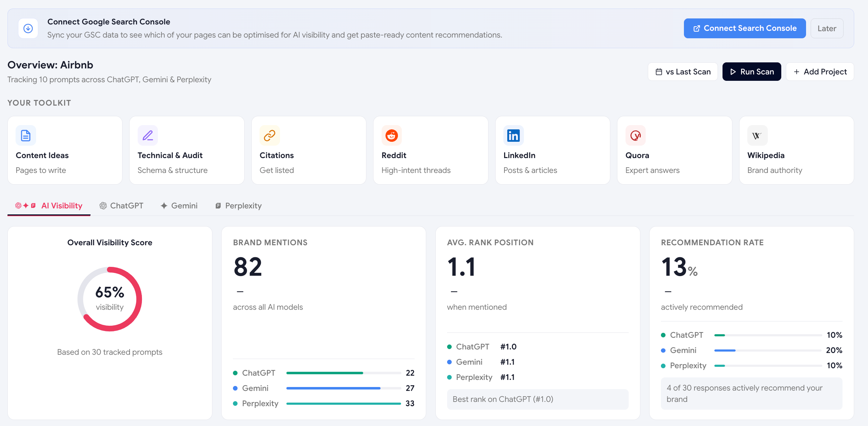Click the ChatGPT recommendation rate bar
Viewport: 868px width, 426px height.
(768, 335)
